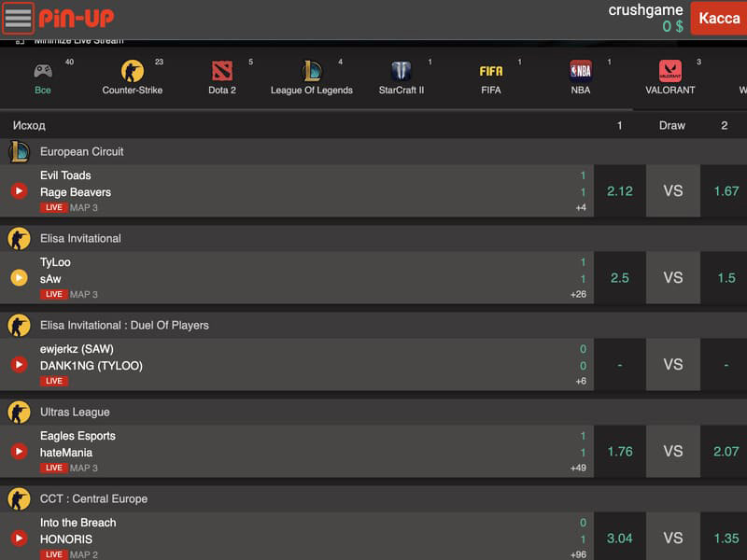Choose StarCraft II category
The image size is (747, 560).
(402, 77)
